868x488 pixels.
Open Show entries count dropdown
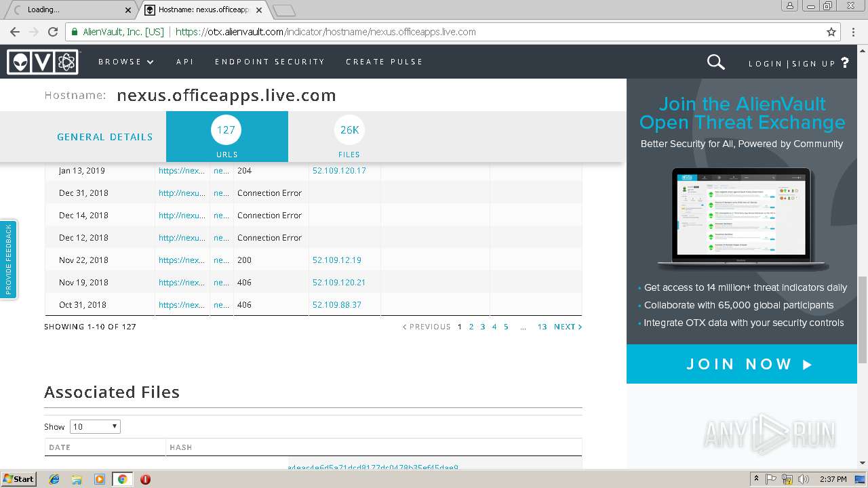coord(95,426)
